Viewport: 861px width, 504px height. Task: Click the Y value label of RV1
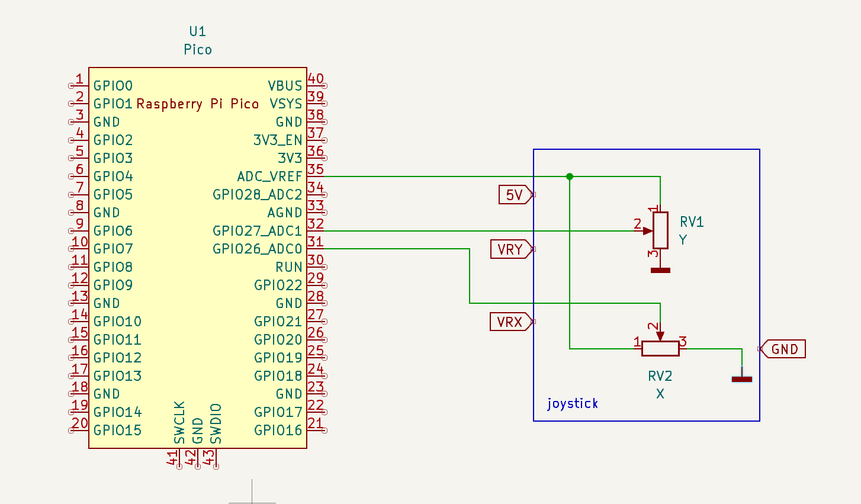pyautogui.click(x=683, y=240)
